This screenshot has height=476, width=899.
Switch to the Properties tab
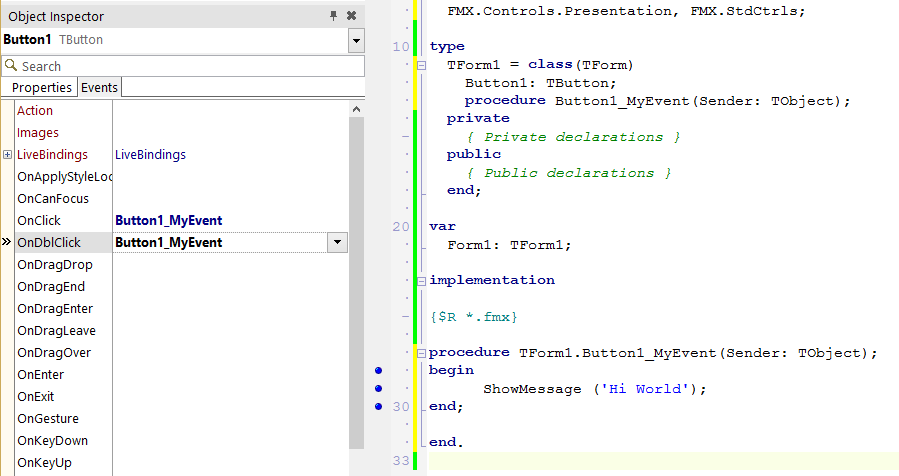[41, 88]
